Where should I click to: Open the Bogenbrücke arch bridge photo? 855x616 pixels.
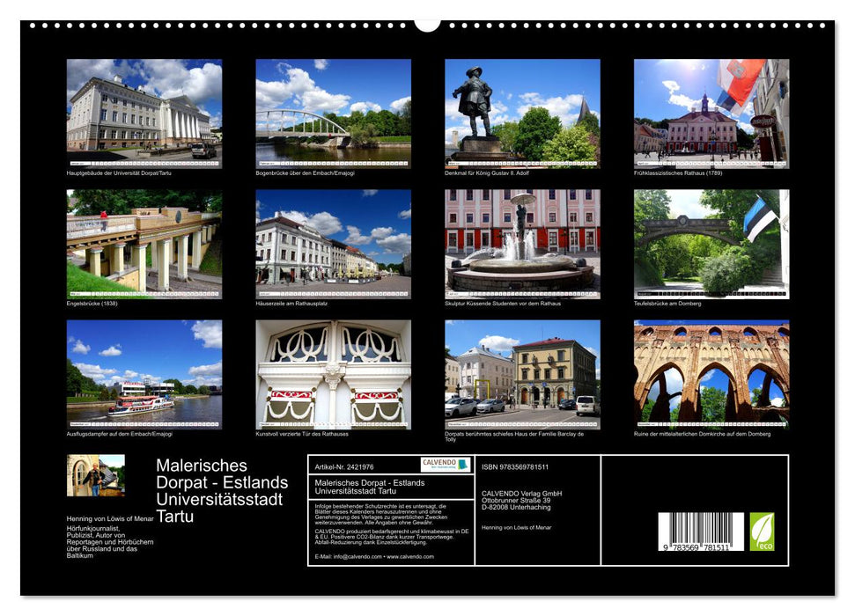coord(333,114)
